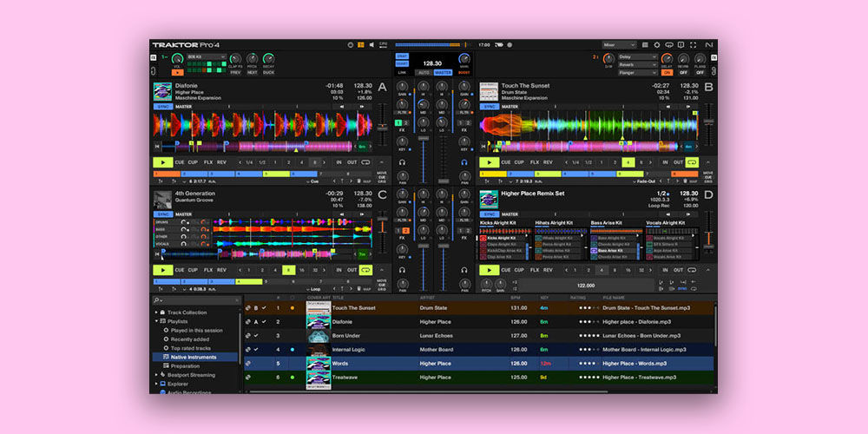
Task: Click the chat bubble icon in header
Action: (668, 45)
